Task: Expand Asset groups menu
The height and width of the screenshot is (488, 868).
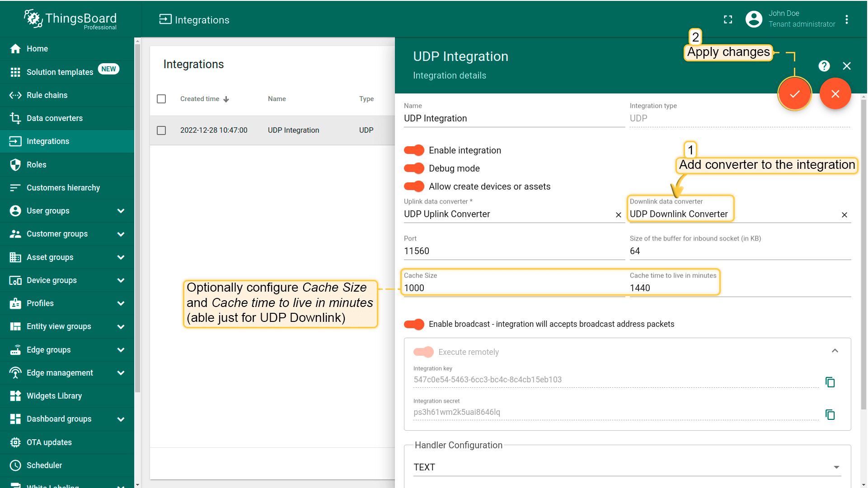Action: pyautogui.click(x=121, y=257)
